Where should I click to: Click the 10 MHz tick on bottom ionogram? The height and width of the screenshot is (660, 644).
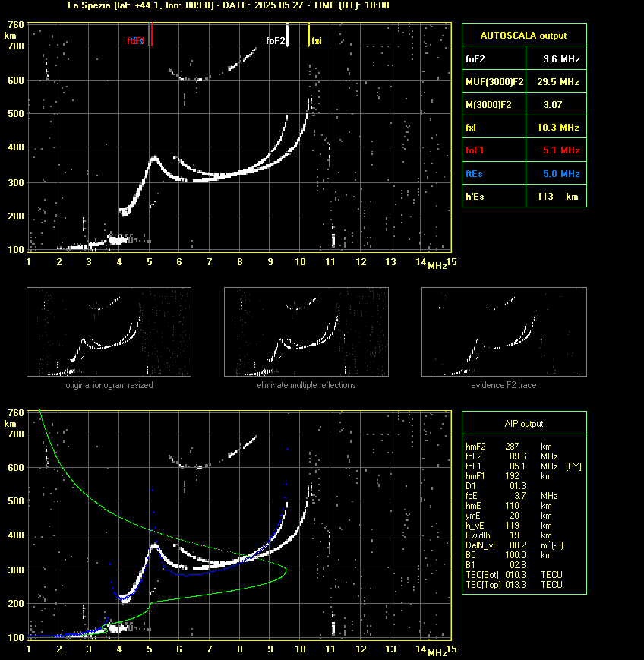click(x=300, y=649)
